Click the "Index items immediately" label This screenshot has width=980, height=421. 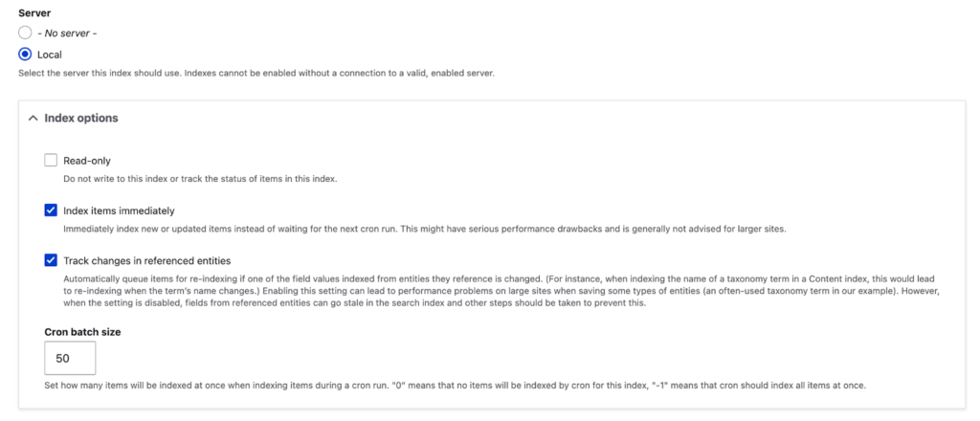click(119, 210)
